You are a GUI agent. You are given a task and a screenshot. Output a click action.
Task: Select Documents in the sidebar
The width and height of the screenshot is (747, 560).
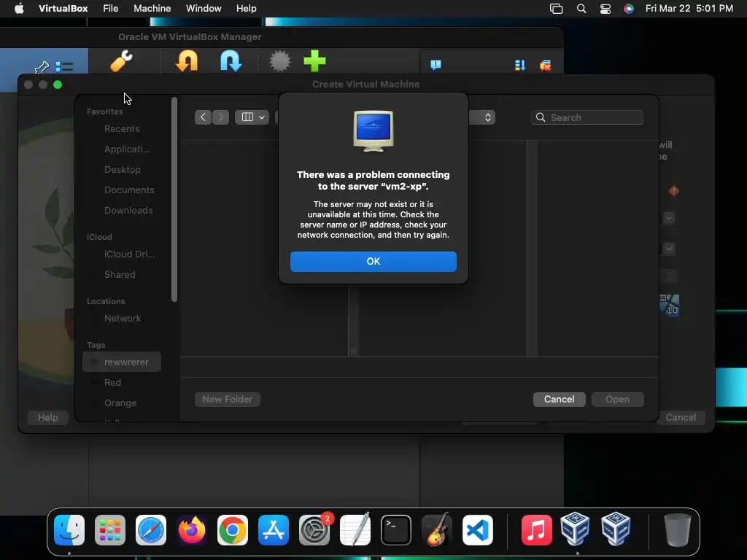click(x=129, y=190)
